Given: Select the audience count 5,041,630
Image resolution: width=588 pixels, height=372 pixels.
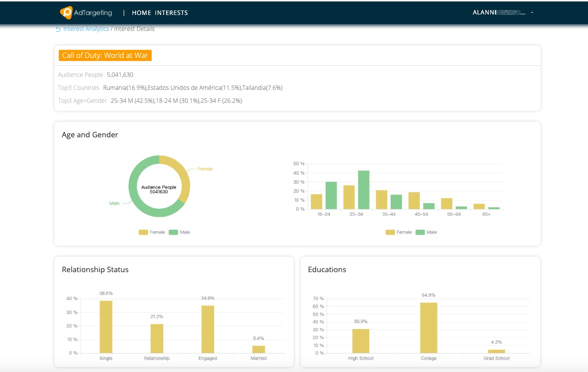Looking at the screenshot, I should click(x=120, y=75).
